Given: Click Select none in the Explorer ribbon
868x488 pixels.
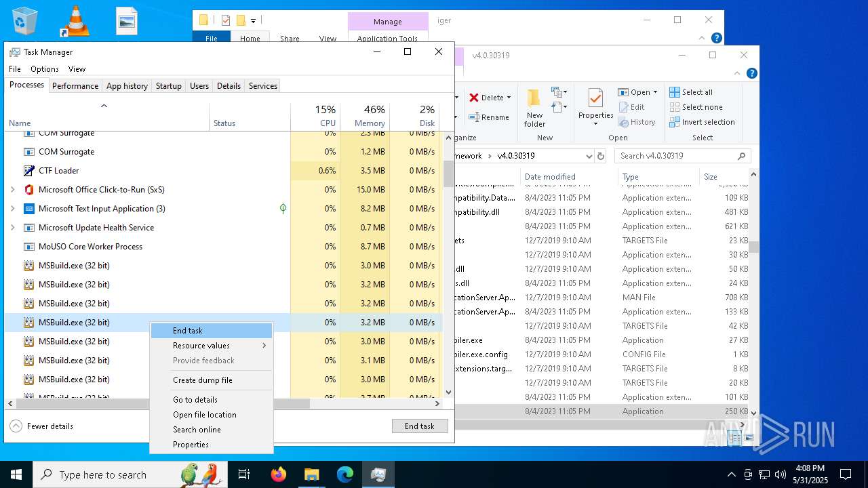Looking at the screenshot, I should tap(696, 107).
